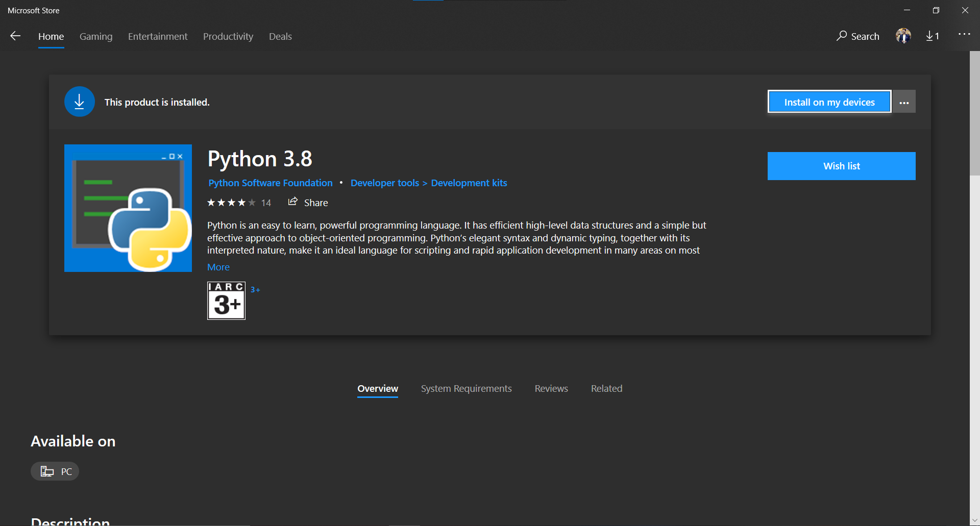Open the Deals tab
Viewport: 980px width, 526px height.
click(280, 37)
